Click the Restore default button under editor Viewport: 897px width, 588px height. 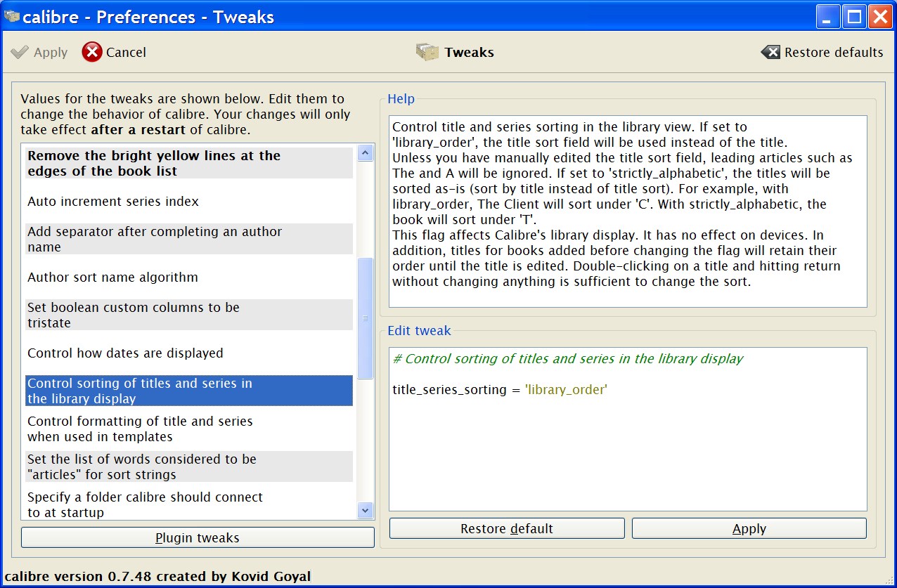point(507,528)
